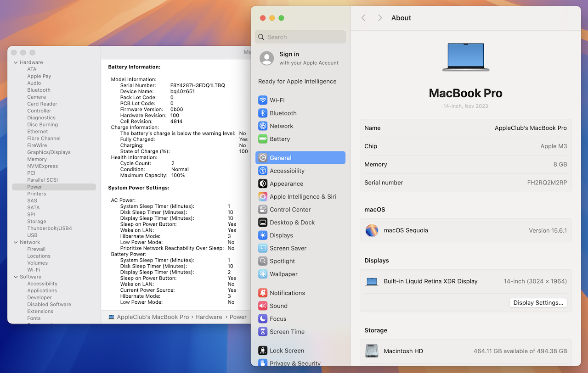Image resolution: width=588 pixels, height=373 pixels.
Task: Select Disabled Software under Software section
Action: click(x=49, y=304)
